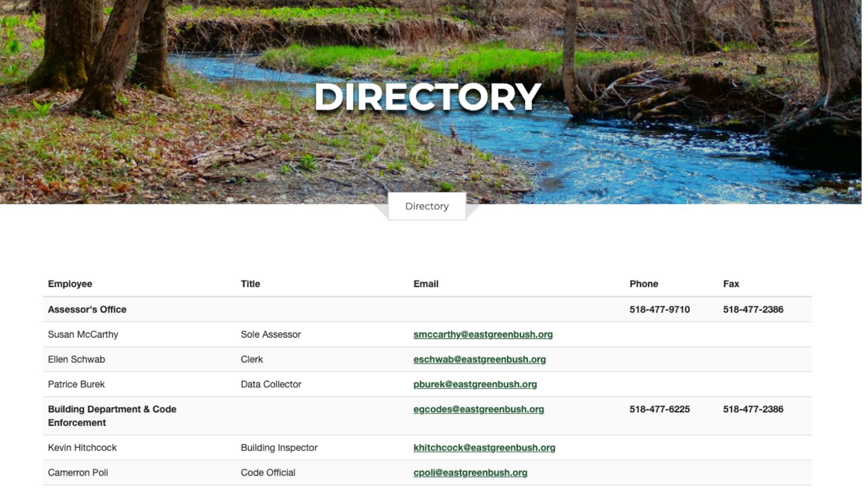Image resolution: width=868 pixels, height=488 pixels.
Task: Click the Employee column header
Action: [70, 284]
